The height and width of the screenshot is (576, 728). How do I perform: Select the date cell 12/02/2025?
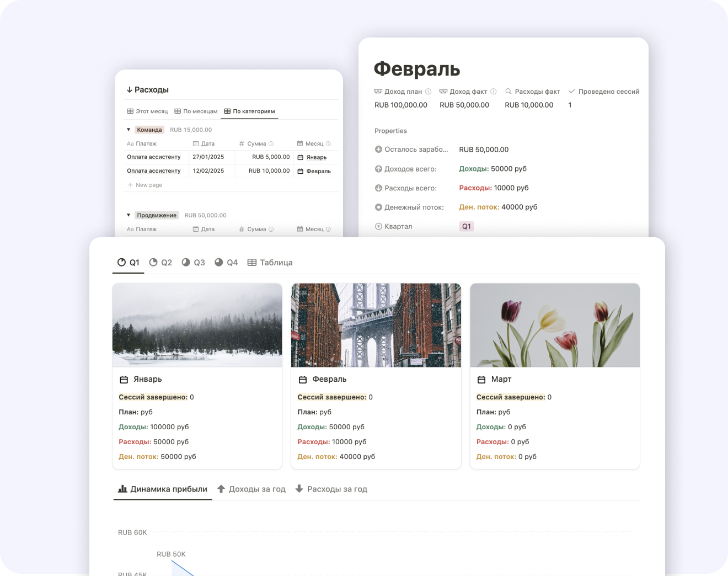click(212, 171)
